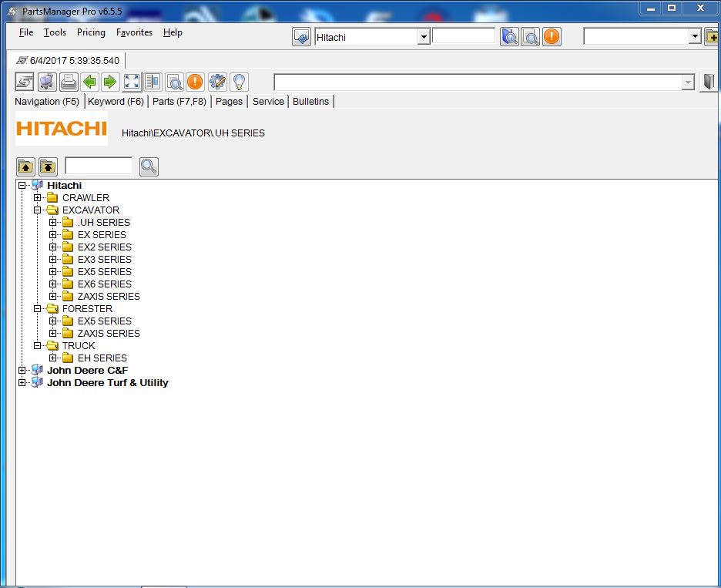
Task: Open the Help menu
Action: tap(173, 32)
